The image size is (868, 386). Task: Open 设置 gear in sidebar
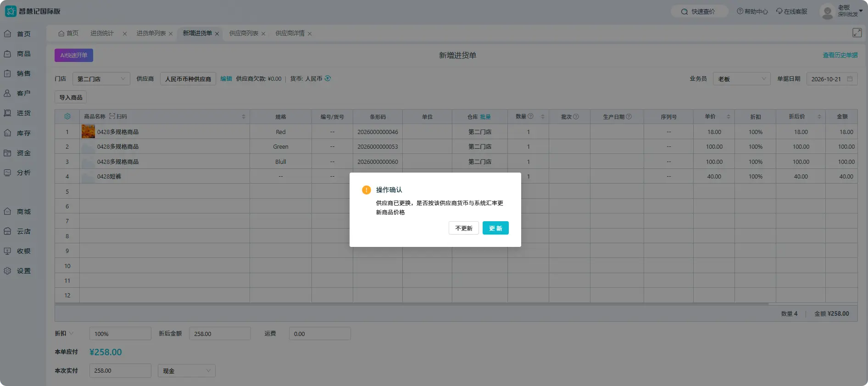(x=17, y=271)
